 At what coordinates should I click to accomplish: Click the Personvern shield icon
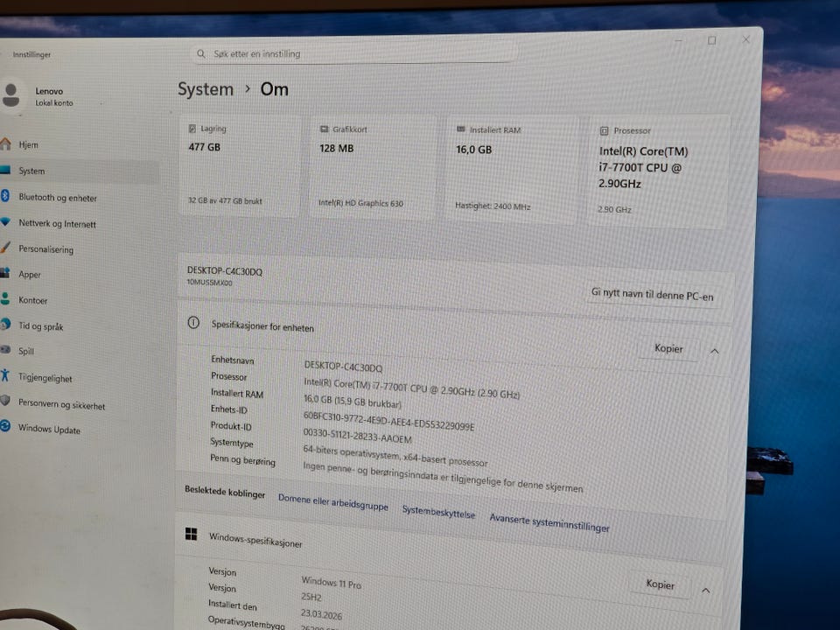point(5,400)
